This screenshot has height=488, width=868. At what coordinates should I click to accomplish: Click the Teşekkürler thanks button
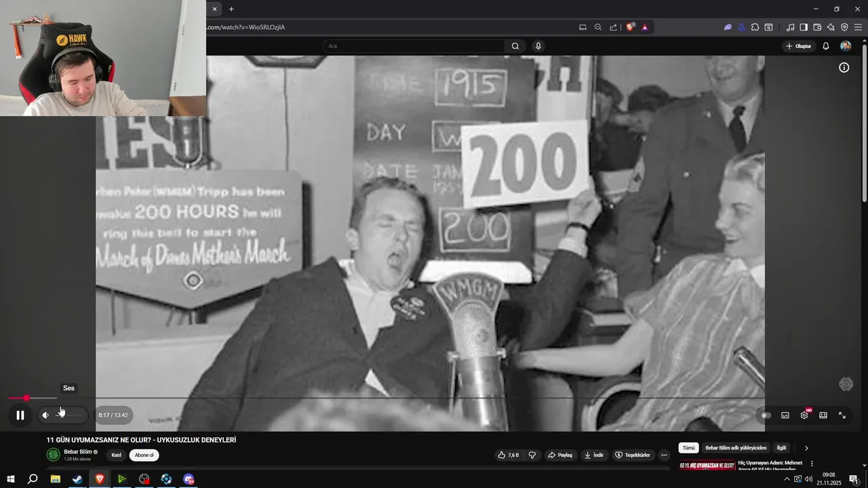[633, 455]
